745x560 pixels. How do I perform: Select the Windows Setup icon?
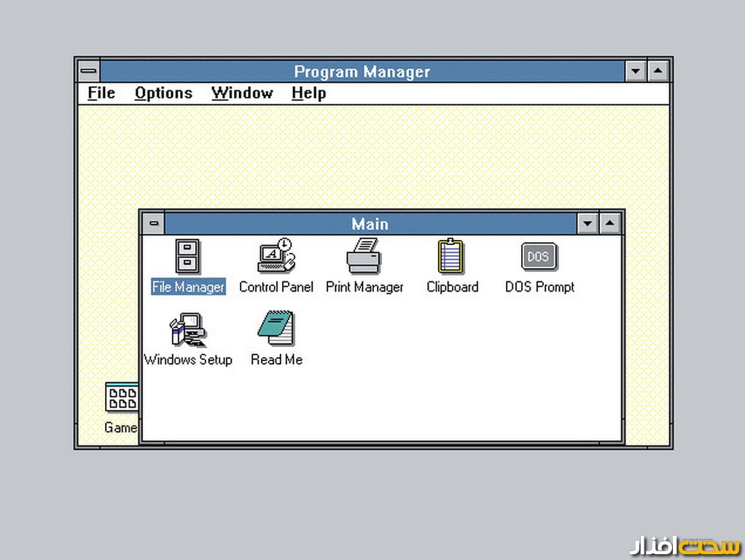[x=188, y=329]
